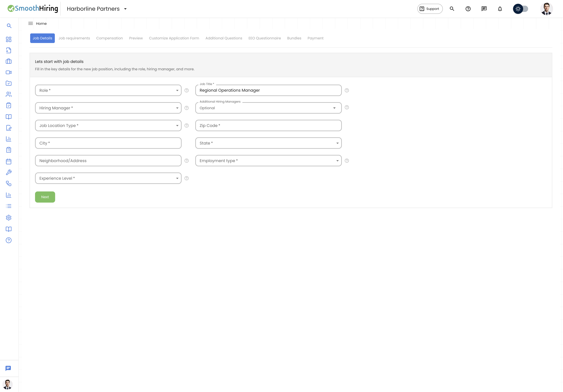Viewport: 563px width, 392px height.
Task: Click the gear settings icon in sidebar
Action: (9, 217)
